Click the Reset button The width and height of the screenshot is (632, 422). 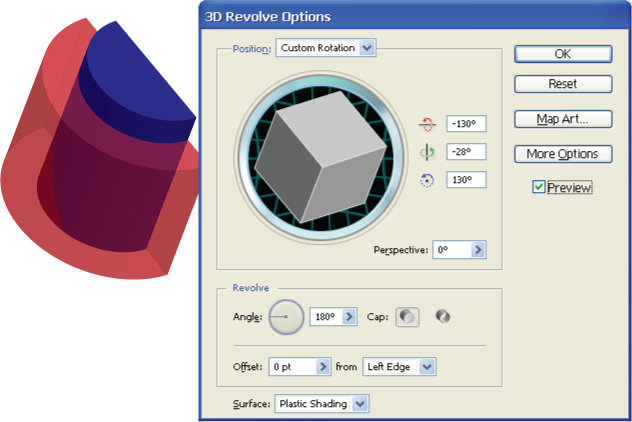pos(563,84)
